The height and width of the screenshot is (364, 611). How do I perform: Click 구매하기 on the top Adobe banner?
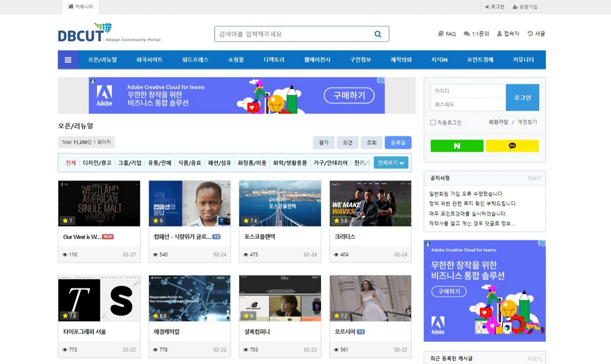coord(349,95)
